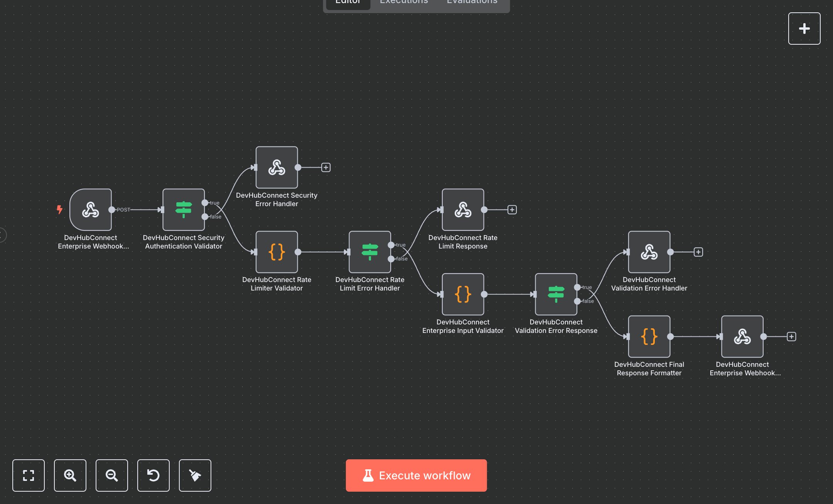Image resolution: width=833 pixels, height=504 pixels.
Task: Select the DevHubConnect Security Authentication Validator node
Action: coord(184,210)
